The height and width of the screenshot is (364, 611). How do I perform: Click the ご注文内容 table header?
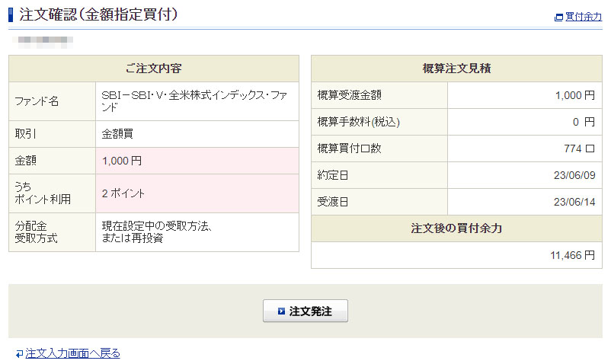(x=153, y=69)
